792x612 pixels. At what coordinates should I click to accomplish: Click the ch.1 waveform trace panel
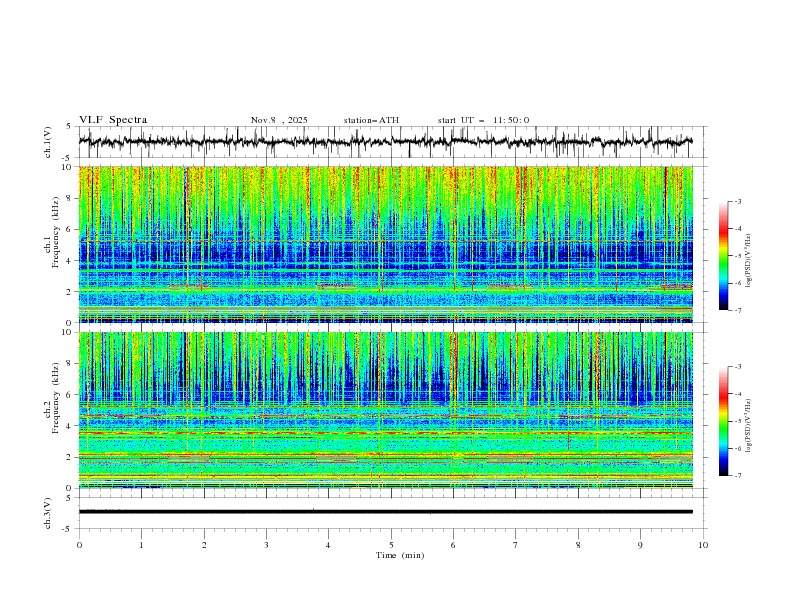pyautogui.click(x=385, y=142)
